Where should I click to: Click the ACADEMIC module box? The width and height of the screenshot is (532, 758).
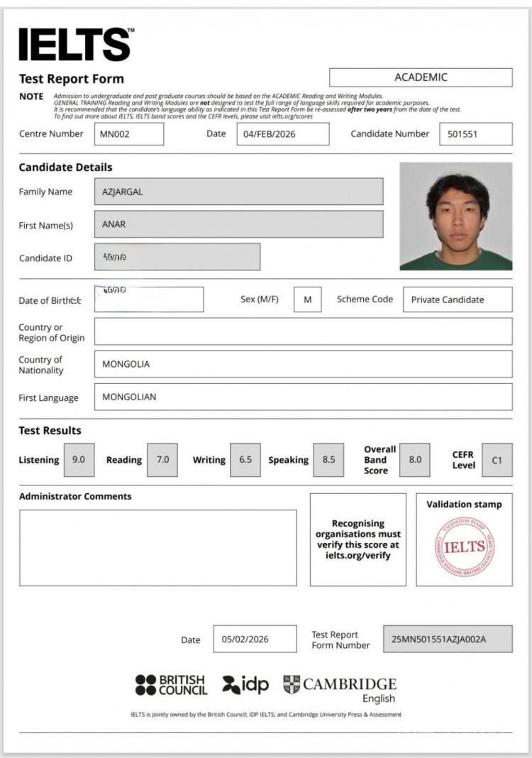[x=421, y=77]
